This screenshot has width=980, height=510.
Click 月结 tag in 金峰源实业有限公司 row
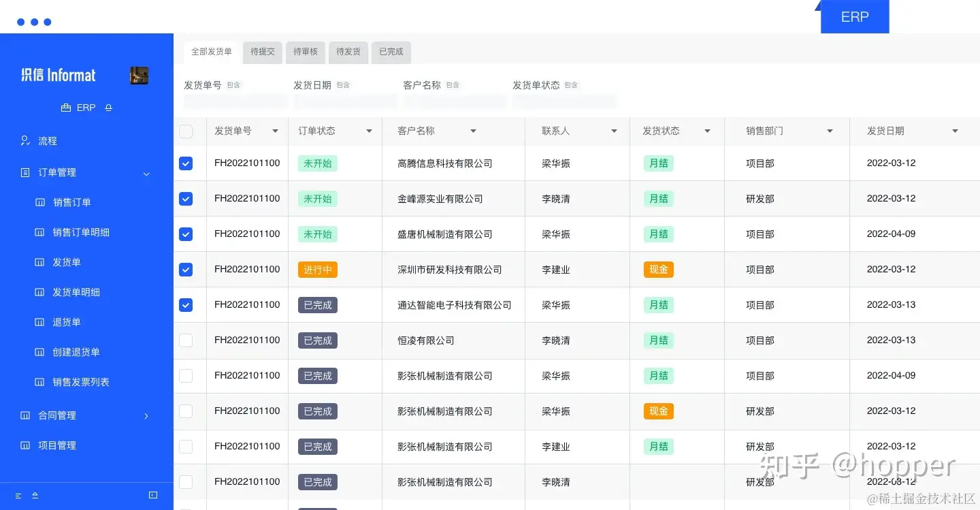(659, 199)
